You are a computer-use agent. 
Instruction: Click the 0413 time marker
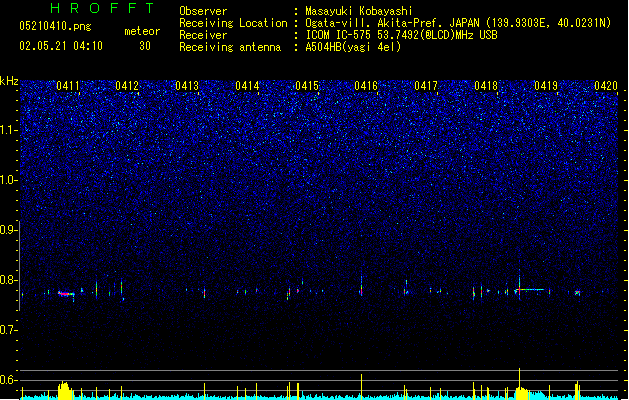(187, 86)
